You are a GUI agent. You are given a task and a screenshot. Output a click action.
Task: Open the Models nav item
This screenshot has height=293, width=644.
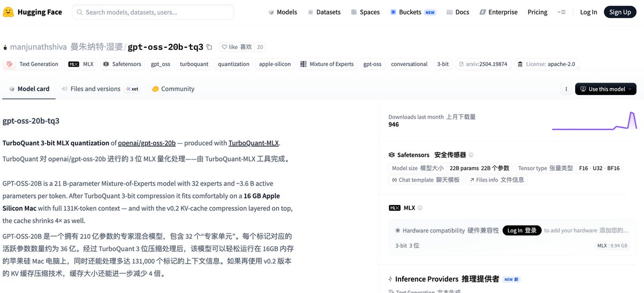click(x=283, y=12)
